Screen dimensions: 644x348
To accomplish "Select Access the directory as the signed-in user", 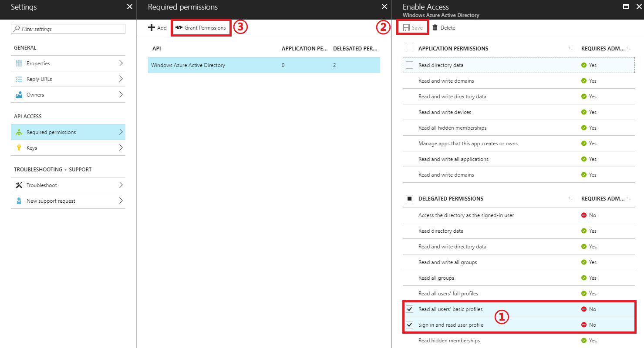I will 519,215.
